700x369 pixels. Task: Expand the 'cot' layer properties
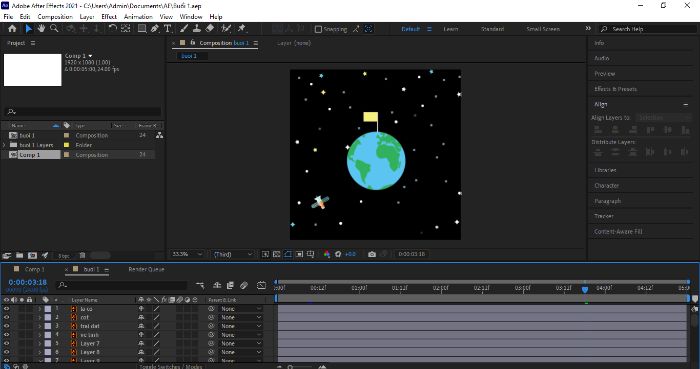[x=39, y=317]
